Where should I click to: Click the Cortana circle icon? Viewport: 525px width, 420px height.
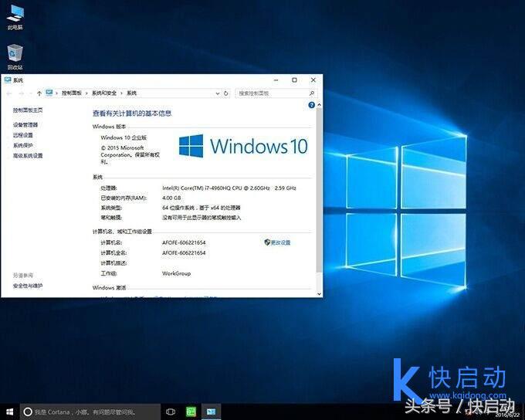28,412
